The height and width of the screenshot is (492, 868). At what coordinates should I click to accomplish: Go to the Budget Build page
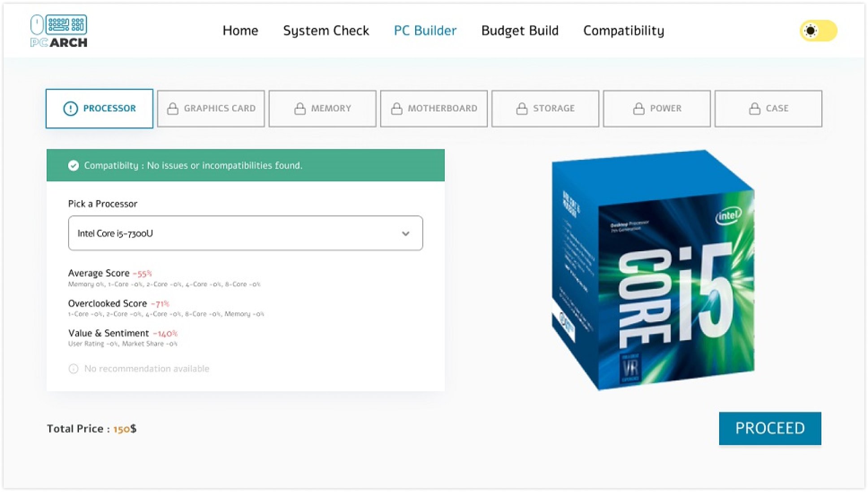(520, 30)
